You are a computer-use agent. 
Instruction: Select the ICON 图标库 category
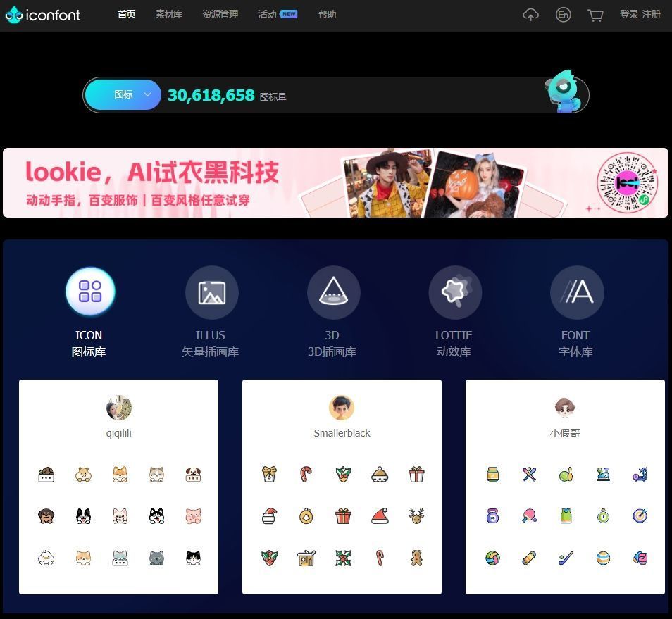pos(90,312)
